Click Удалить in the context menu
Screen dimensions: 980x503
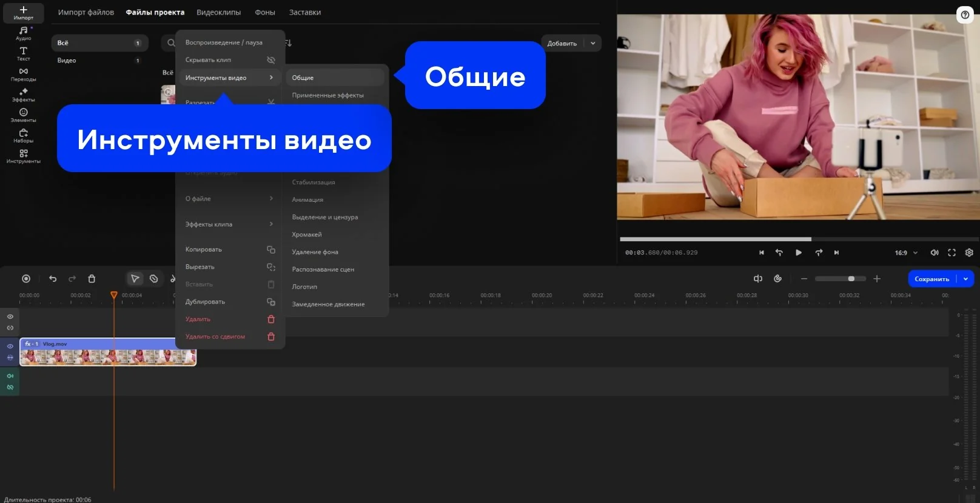198,319
